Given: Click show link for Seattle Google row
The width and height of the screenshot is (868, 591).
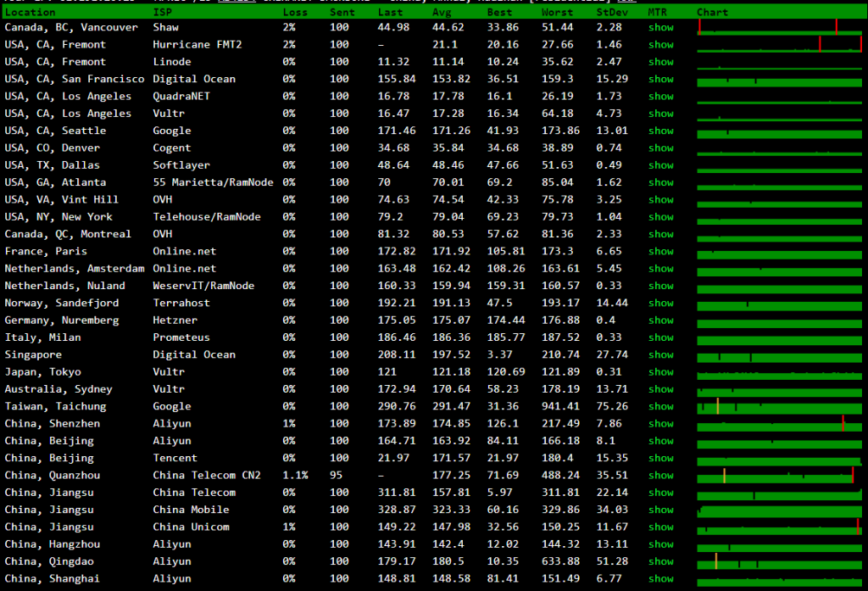Looking at the screenshot, I should [661, 131].
